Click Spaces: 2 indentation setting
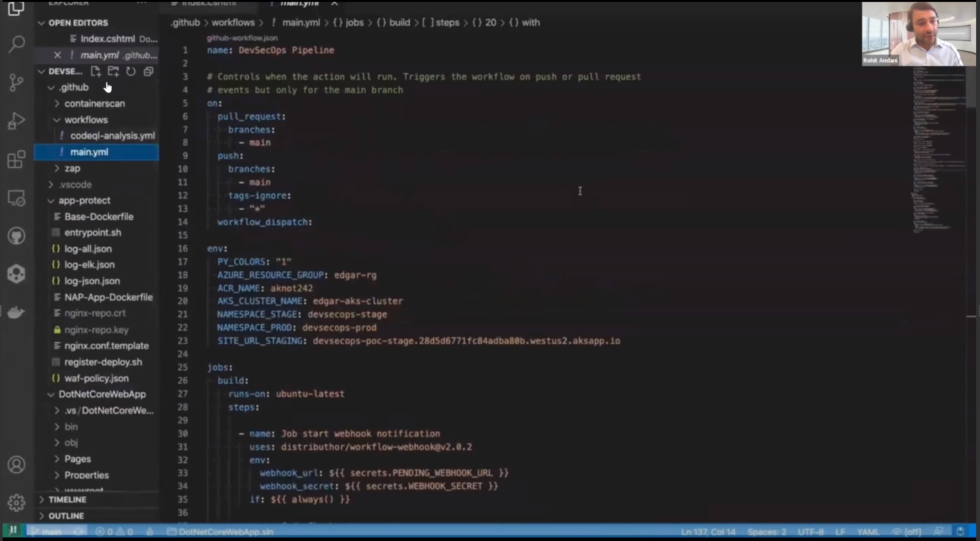 point(766,532)
